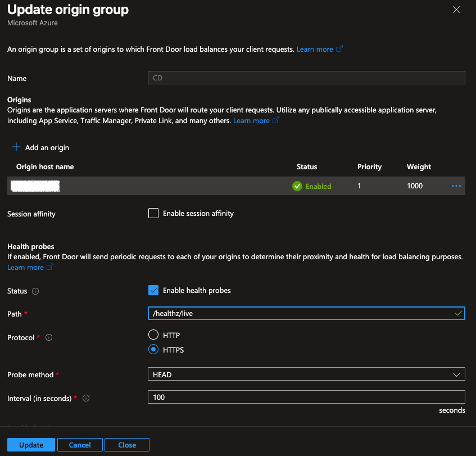Show info tooltip for Interval in seconds
Image resolution: width=476 pixels, height=456 pixels.
(x=86, y=398)
